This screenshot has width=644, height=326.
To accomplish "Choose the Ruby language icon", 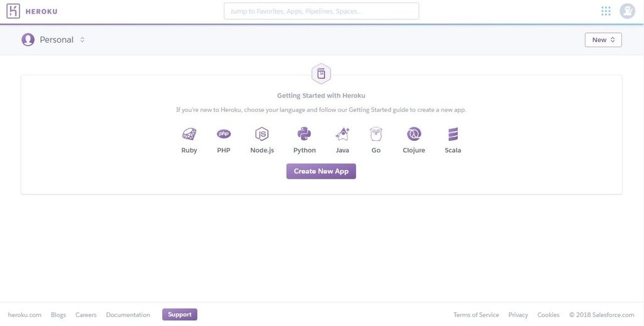I will tap(189, 134).
